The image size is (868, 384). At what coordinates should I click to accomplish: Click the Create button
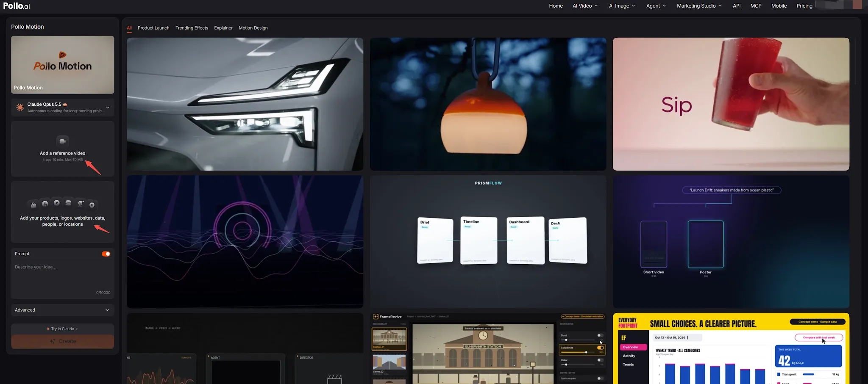click(x=63, y=341)
